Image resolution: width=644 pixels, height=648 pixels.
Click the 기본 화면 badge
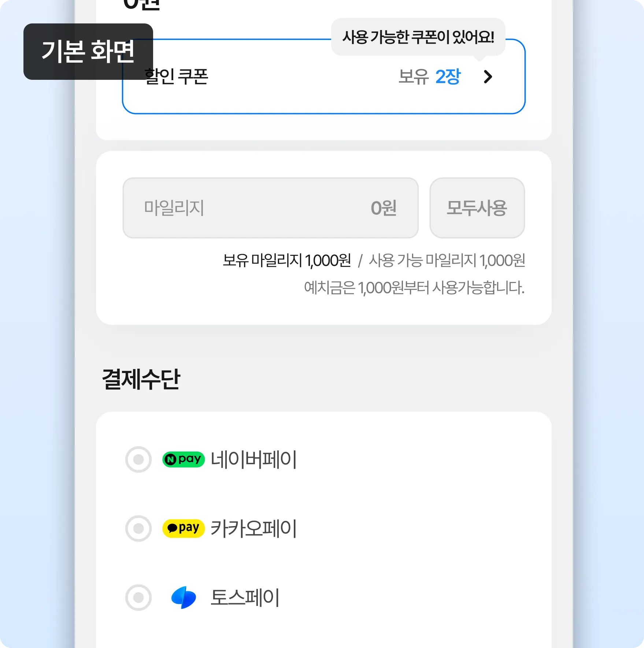(x=88, y=51)
